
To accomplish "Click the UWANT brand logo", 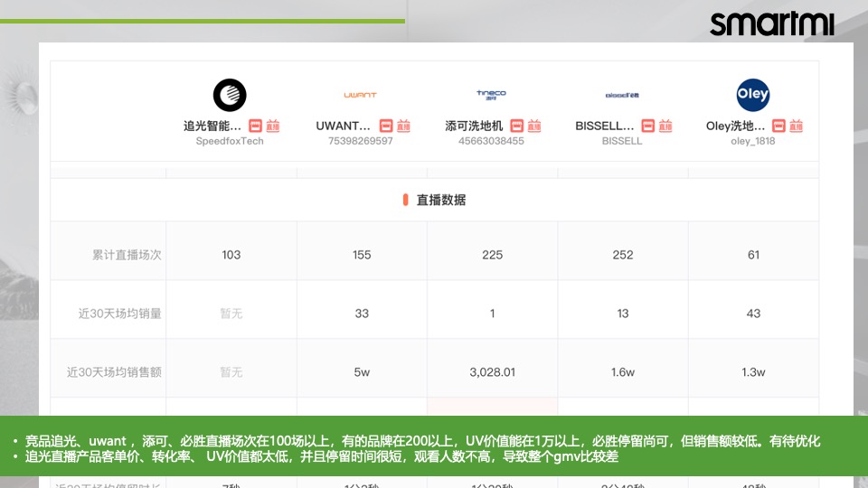I will pos(361,95).
